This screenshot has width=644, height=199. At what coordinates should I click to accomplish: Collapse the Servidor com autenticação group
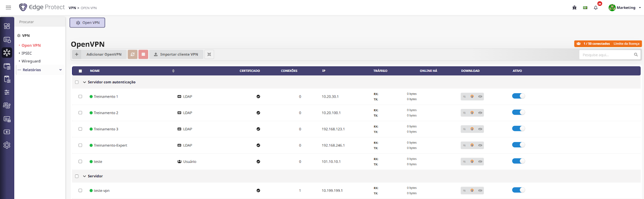pyautogui.click(x=85, y=82)
